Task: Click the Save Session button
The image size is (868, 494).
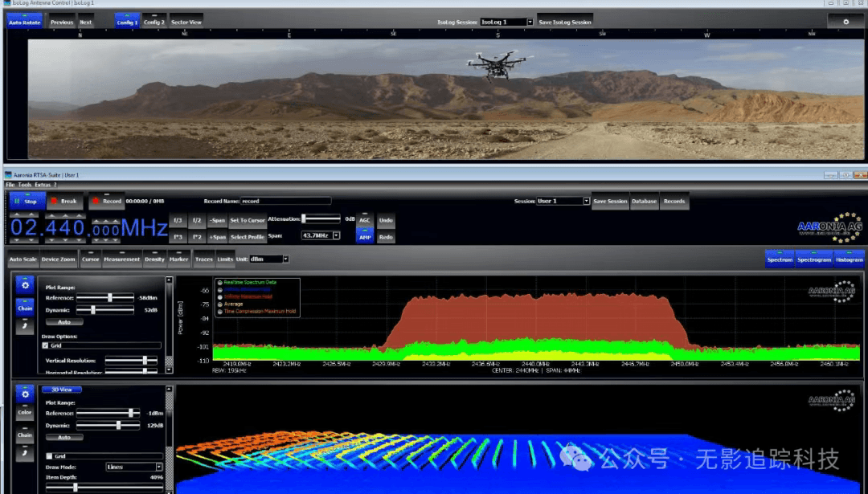Action: pyautogui.click(x=610, y=201)
